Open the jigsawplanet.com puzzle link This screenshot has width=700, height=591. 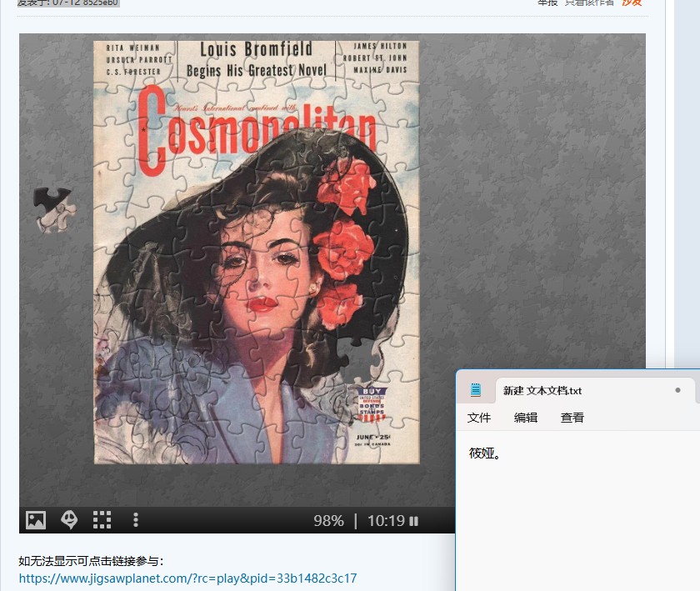tap(188, 578)
